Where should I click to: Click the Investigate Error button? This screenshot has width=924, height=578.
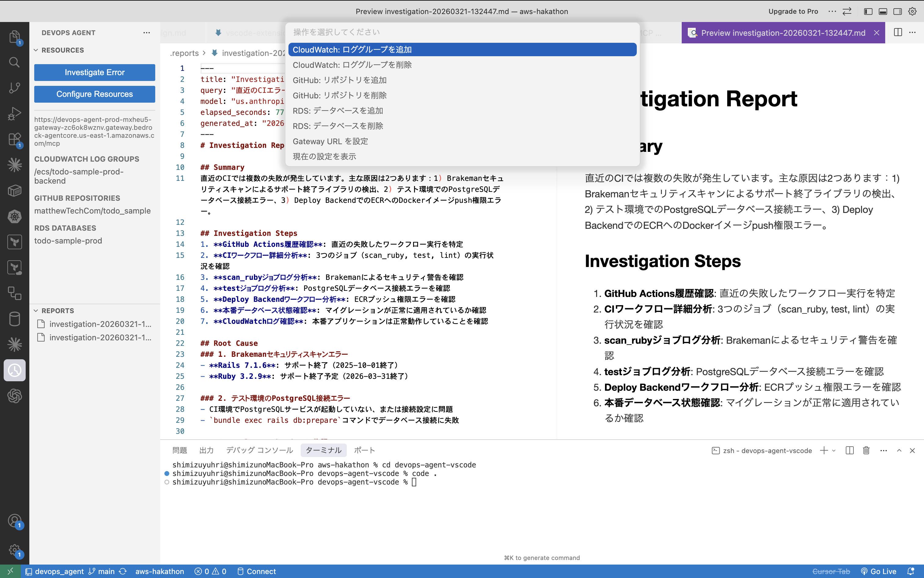94,72
